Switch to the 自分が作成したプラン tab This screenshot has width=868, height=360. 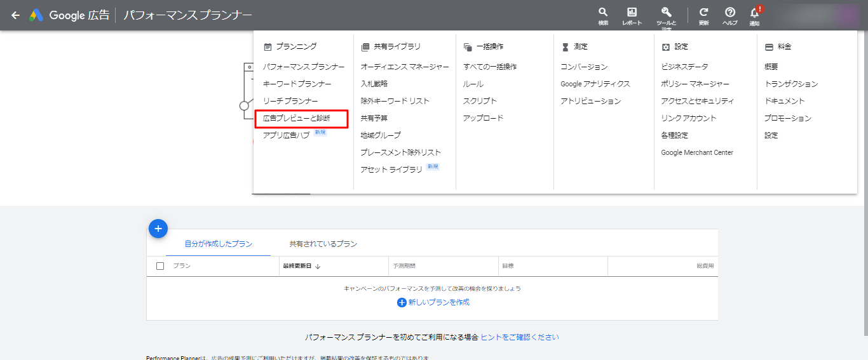coord(219,244)
